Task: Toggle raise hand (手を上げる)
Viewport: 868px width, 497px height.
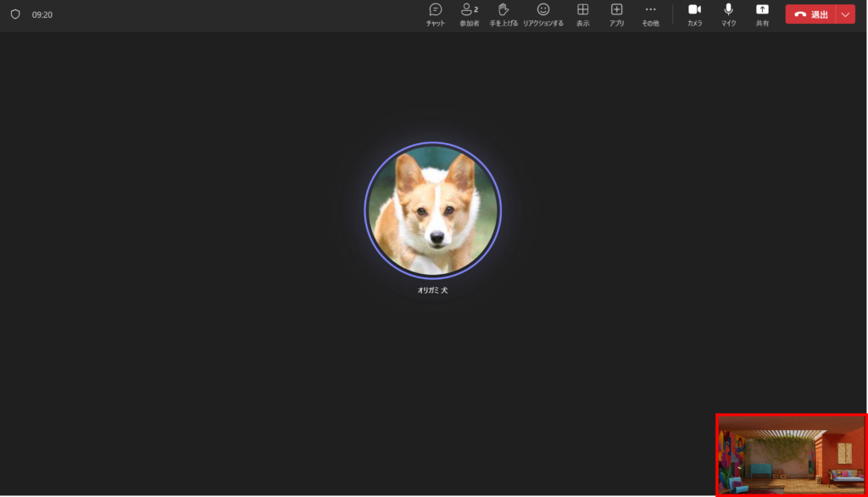Action: (503, 14)
